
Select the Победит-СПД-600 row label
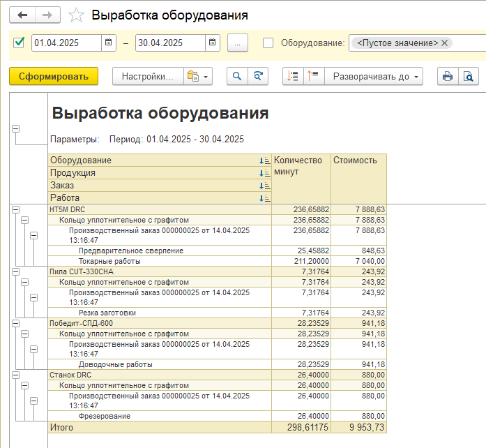[81, 323]
